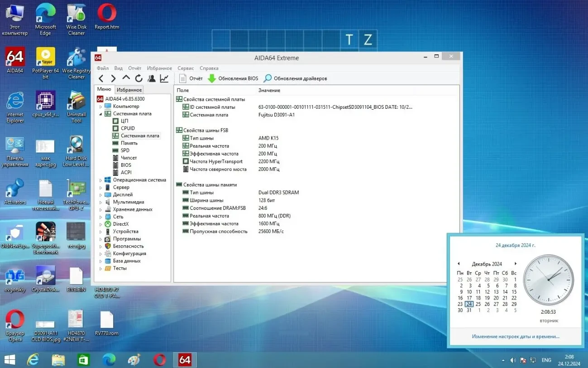
Task: Click the forward navigation arrow in AIDA64 toolbar
Action: (x=113, y=78)
